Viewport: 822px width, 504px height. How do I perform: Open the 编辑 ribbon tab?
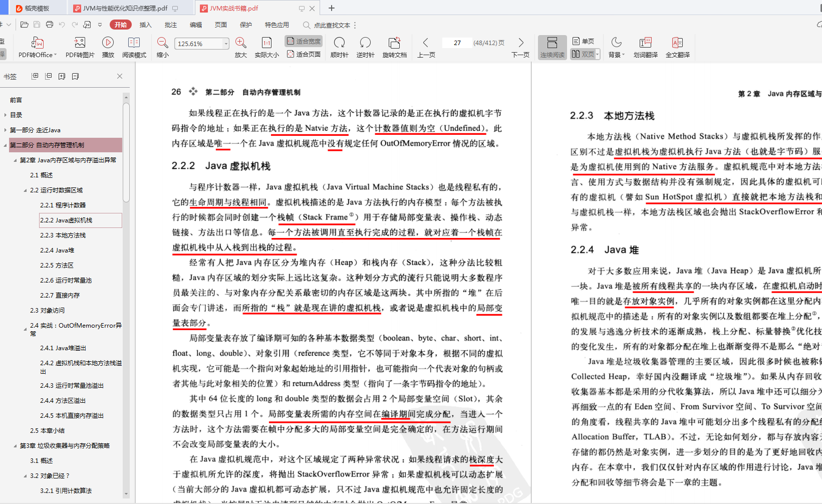click(x=195, y=25)
